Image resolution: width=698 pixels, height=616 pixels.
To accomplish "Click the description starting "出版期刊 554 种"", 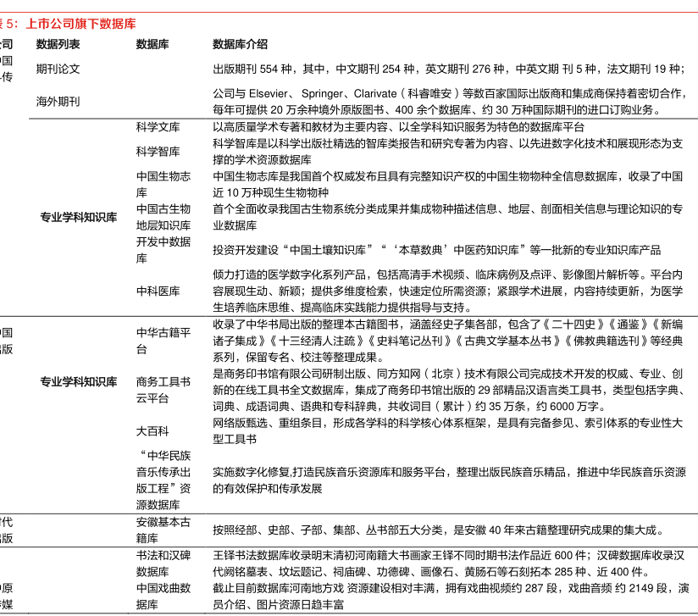I will tap(449, 69).
